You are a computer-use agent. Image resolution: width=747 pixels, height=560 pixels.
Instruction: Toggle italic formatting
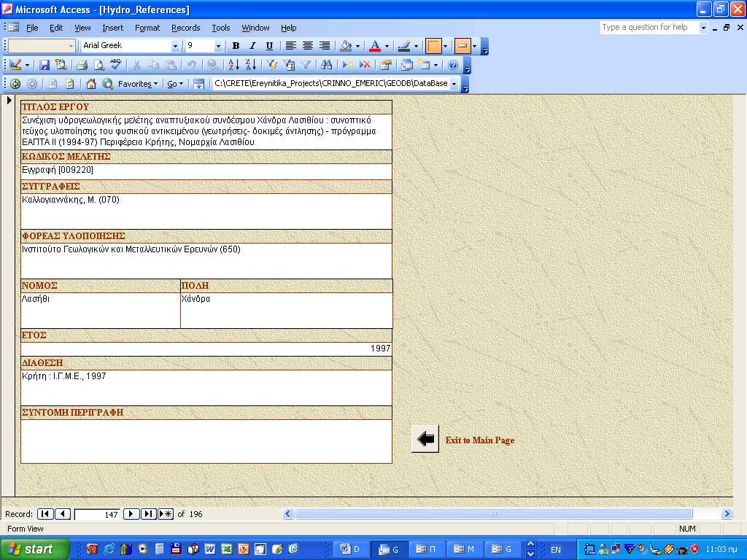pos(252,46)
